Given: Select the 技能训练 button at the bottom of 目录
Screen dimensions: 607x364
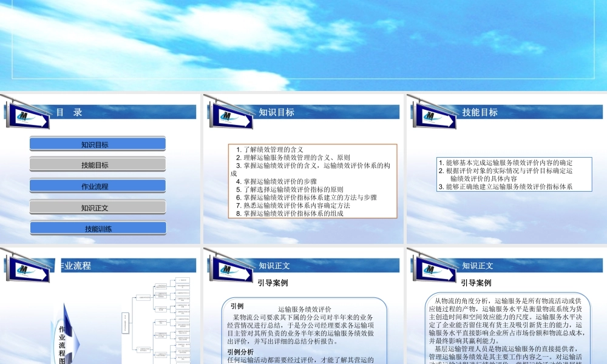Looking at the screenshot, I should [x=97, y=228].
